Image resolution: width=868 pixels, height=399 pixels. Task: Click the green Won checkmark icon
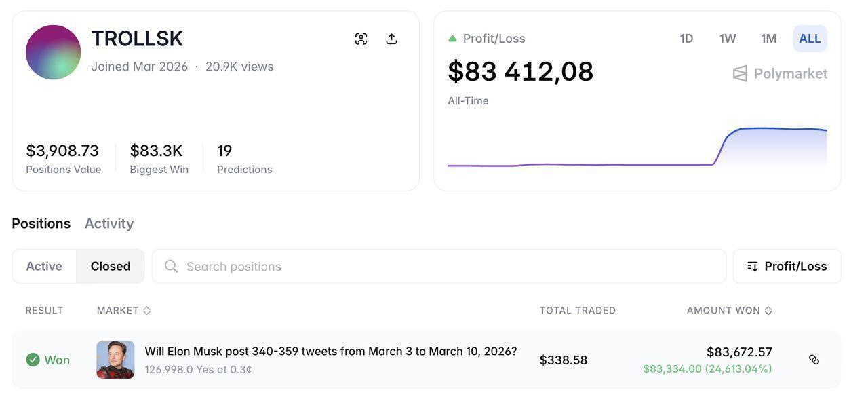click(x=33, y=360)
